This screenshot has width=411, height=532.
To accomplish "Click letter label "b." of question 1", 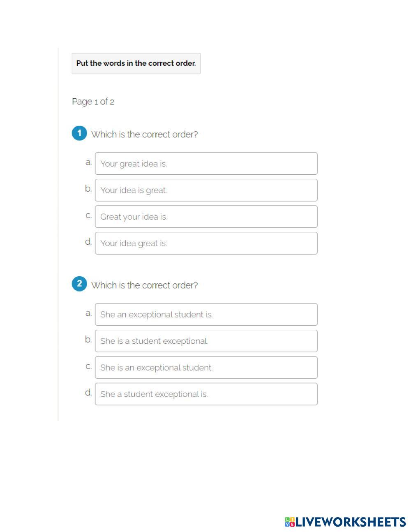I will pos(88,189).
